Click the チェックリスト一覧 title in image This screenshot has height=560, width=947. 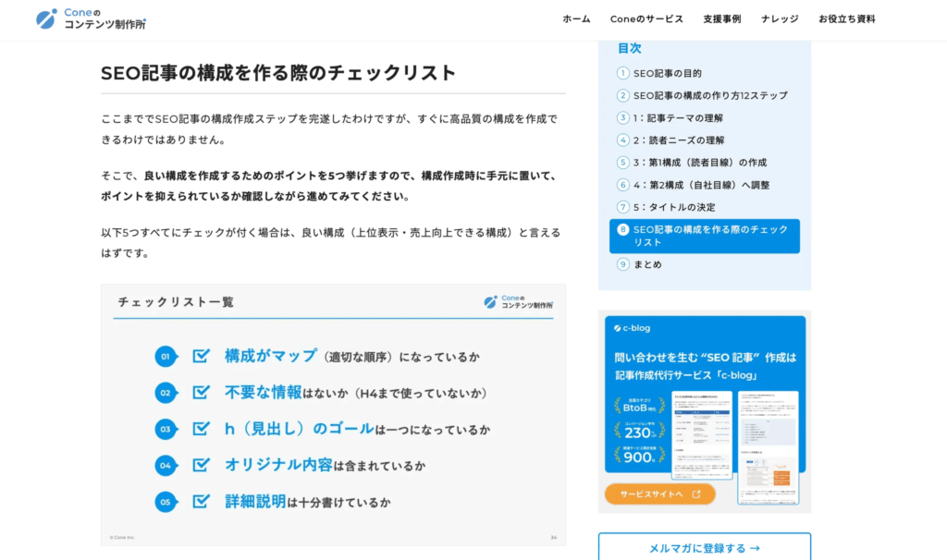176,302
